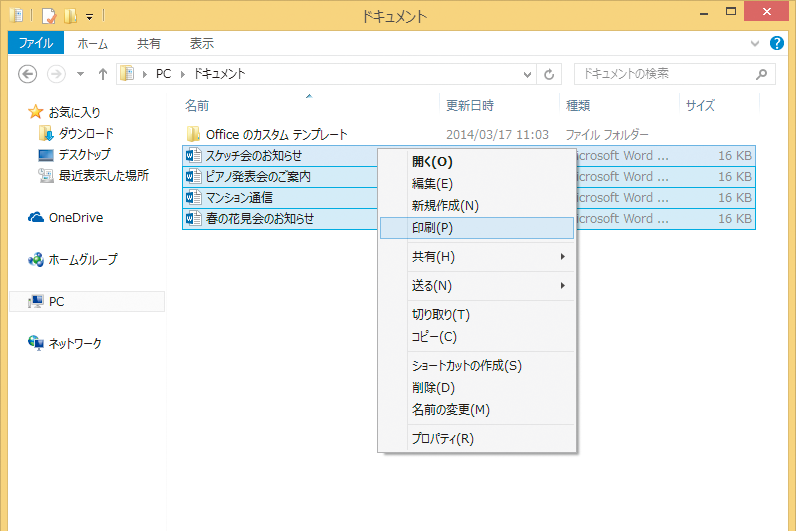Click the Word icon of スケッチ会のお知らせ
This screenshot has width=796, height=531.
[193, 155]
